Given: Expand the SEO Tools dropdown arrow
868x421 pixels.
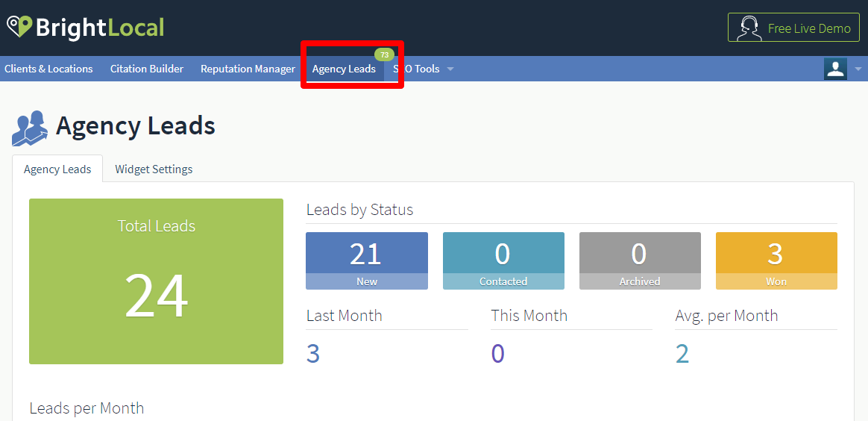Looking at the screenshot, I should click(450, 69).
